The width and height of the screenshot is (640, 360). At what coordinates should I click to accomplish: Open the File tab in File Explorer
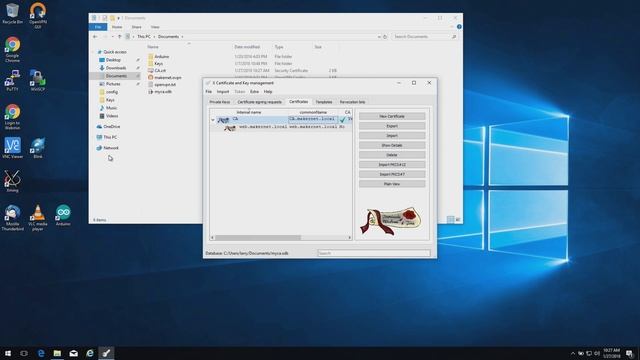click(98, 27)
